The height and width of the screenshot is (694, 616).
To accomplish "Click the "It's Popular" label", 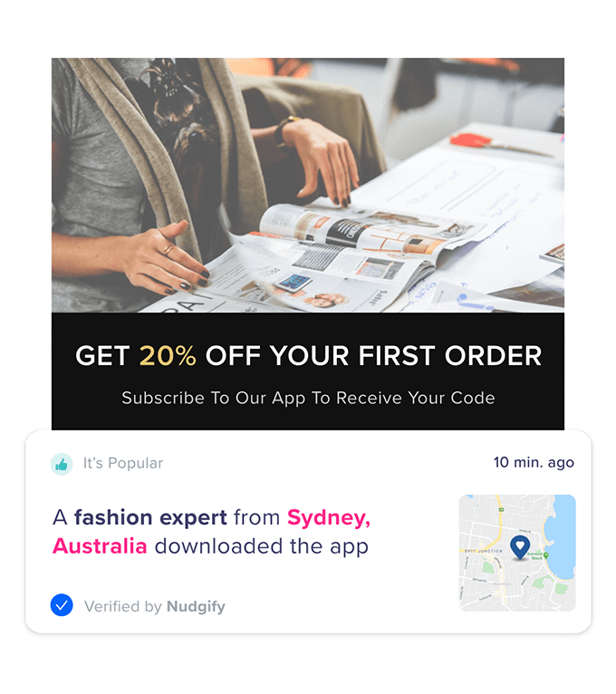I will pyautogui.click(x=123, y=463).
